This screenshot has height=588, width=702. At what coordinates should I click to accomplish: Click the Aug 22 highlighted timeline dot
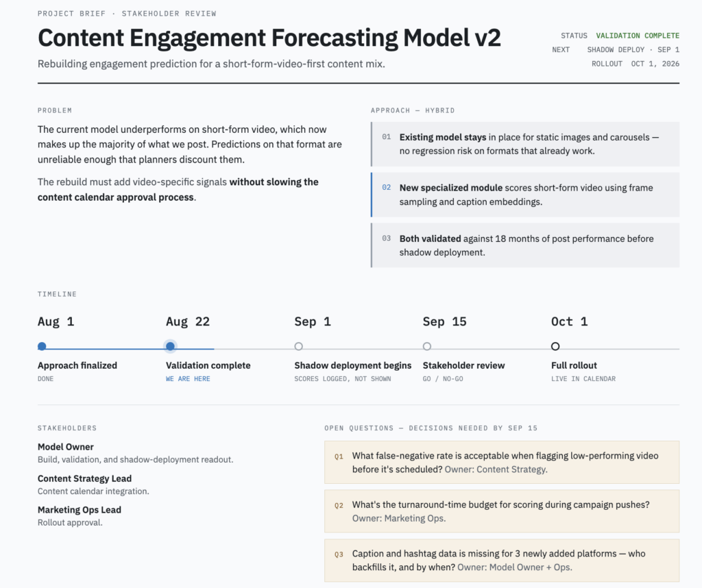(170, 346)
